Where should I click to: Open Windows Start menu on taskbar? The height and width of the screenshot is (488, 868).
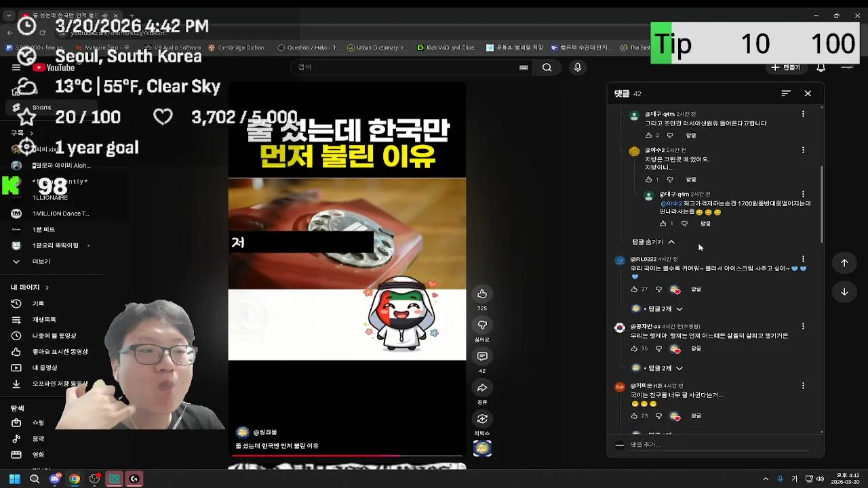point(14,479)
